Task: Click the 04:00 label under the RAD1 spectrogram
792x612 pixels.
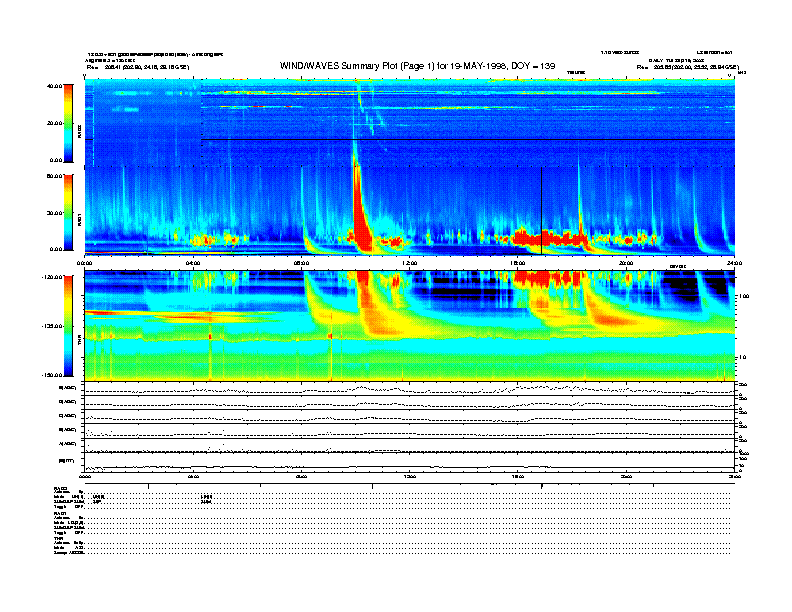Action: 193,263
